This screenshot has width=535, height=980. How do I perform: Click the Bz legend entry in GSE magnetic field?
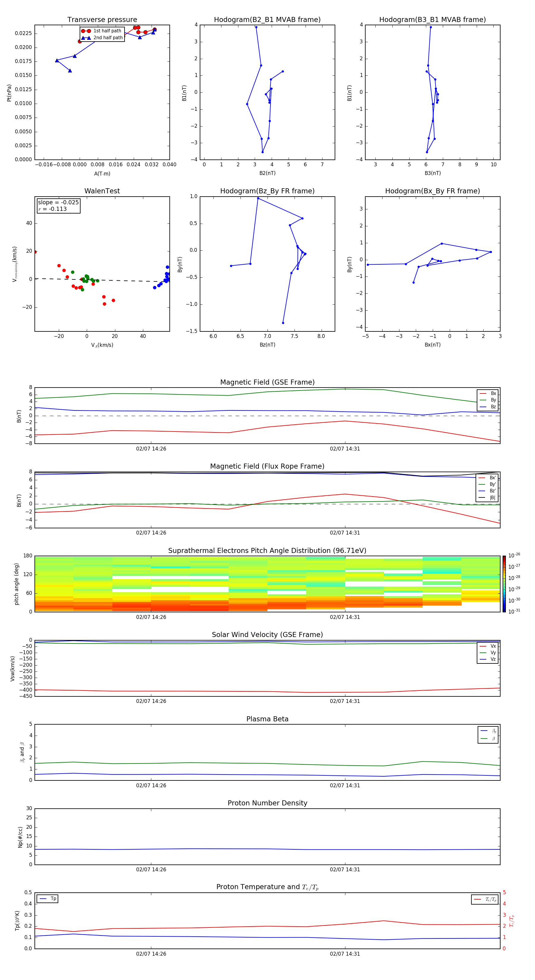pyautogui.click(x=488, y=407)
